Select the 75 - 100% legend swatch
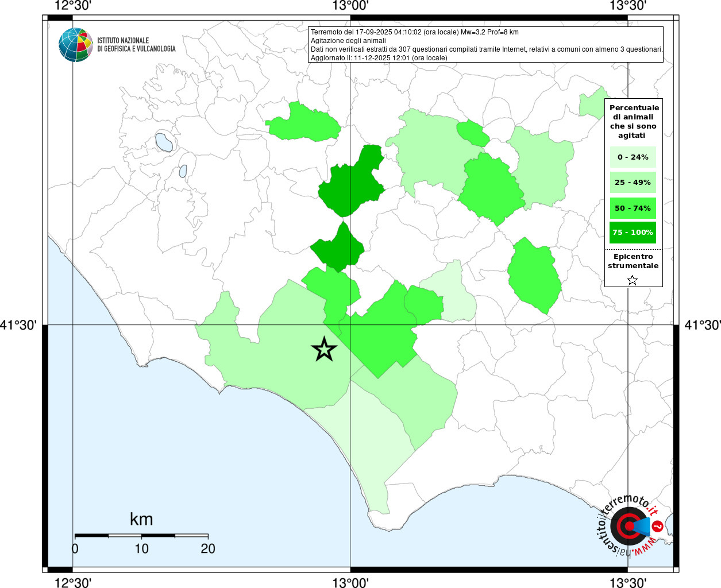The image size is (721, 588). pos(633,233)
